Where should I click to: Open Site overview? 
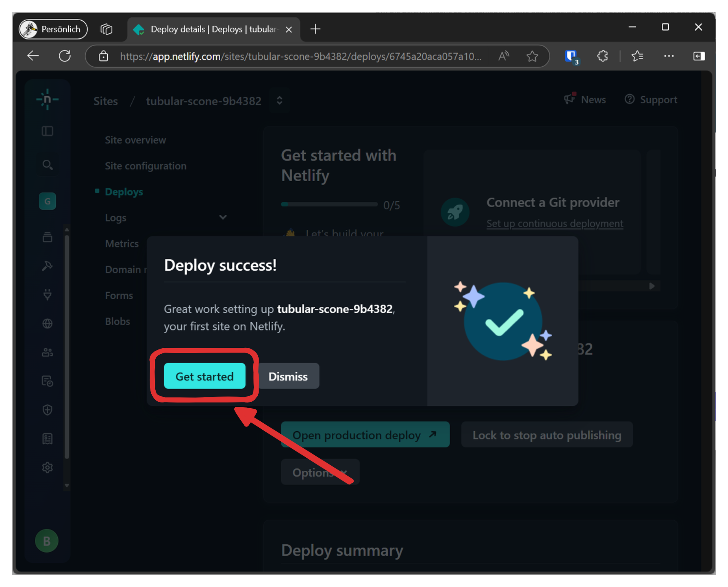pyautogui.click(x=135, y=140)
